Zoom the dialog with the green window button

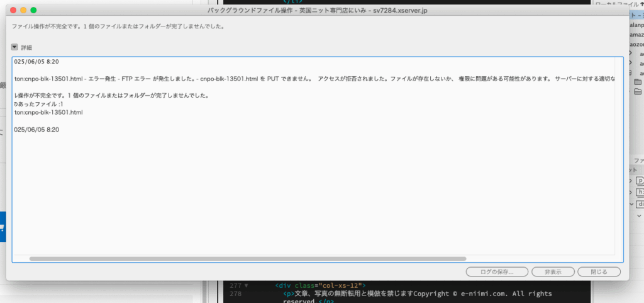click(x=33, y=10)
